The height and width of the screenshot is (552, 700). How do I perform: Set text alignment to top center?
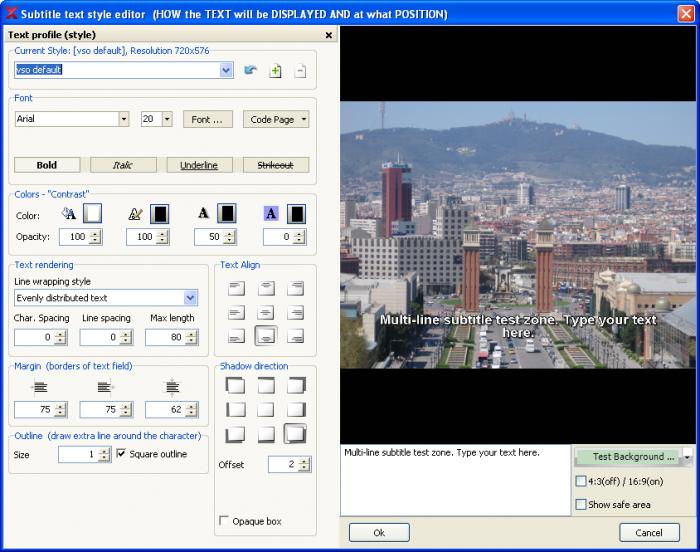[x=266, y=289]
